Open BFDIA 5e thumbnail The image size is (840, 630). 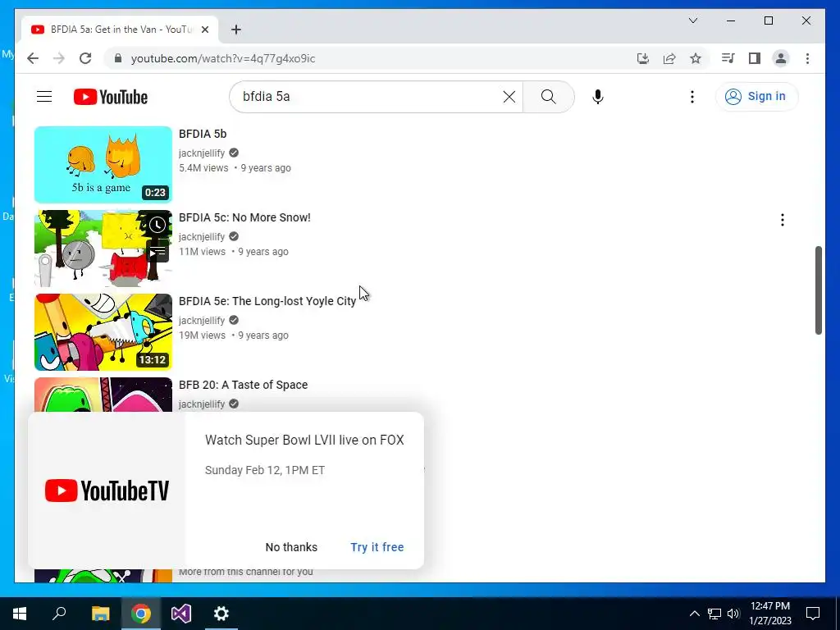[x=103, y=332]
